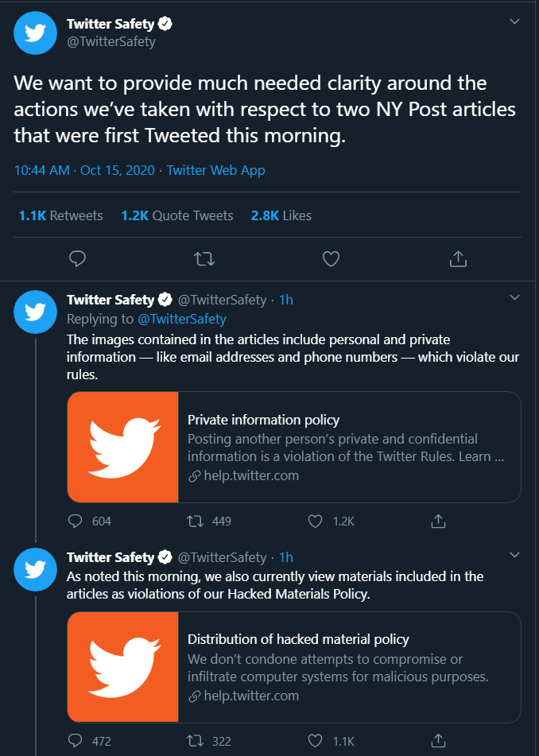
Task: Expand options chevron on the private information reply
Action: 514,297
